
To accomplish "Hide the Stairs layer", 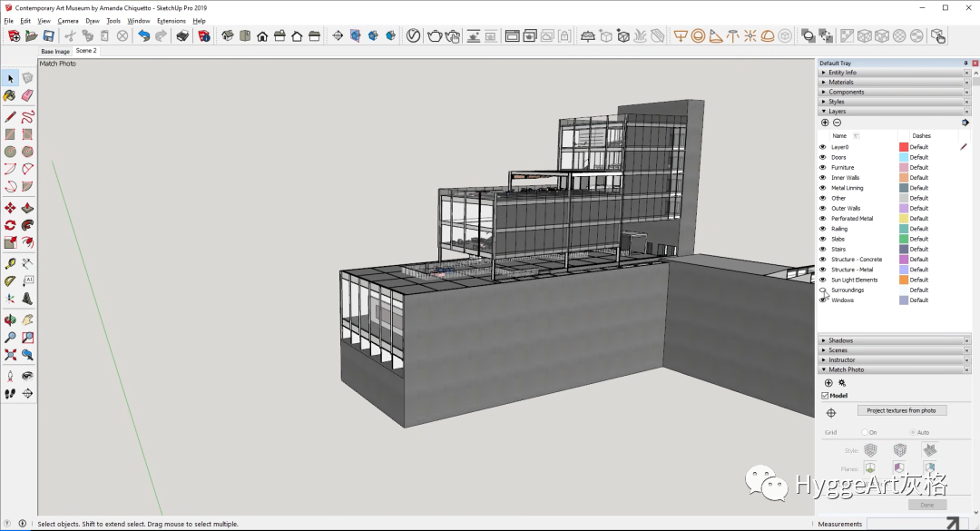I will [x=822, y=249].
